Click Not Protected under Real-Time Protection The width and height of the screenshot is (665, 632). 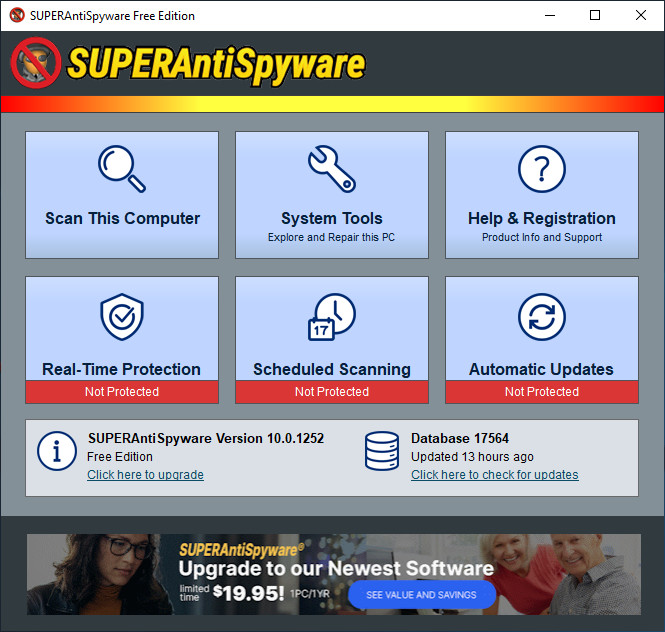122,392
